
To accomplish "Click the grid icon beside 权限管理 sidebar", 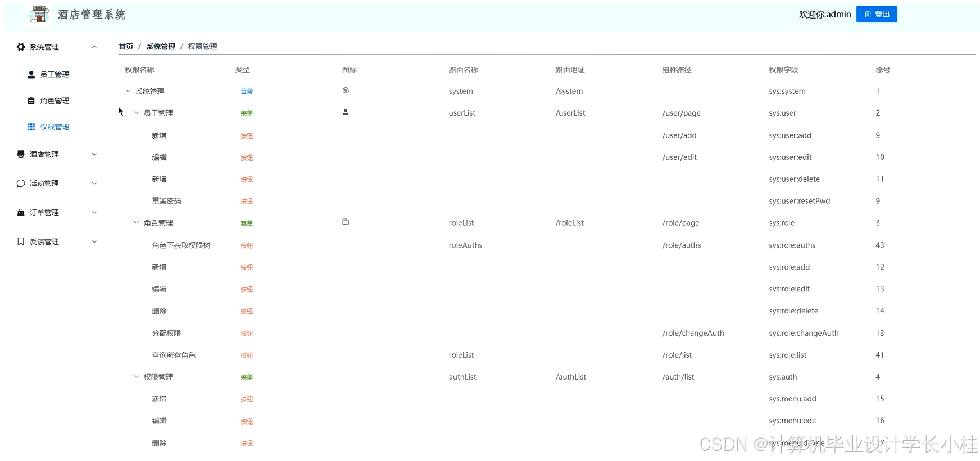I will (31, 126).
